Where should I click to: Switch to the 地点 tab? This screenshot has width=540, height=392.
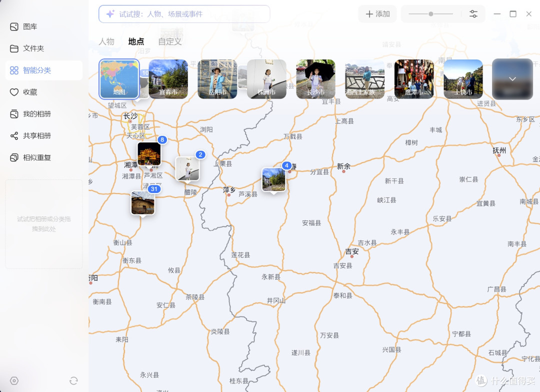pyautogui.click(x=136, y=41)
